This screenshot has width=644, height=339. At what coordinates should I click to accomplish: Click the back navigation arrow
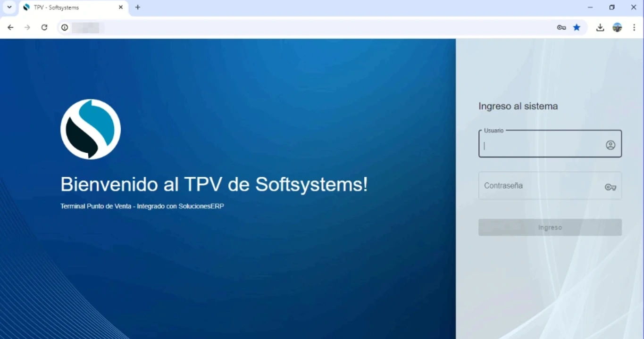coord(10,27)
